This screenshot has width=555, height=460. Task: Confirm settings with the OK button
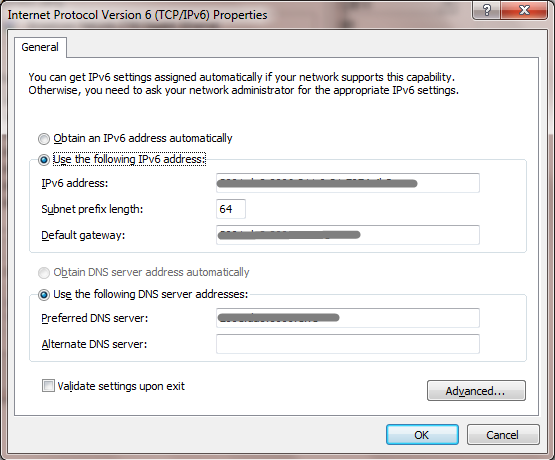422,435
